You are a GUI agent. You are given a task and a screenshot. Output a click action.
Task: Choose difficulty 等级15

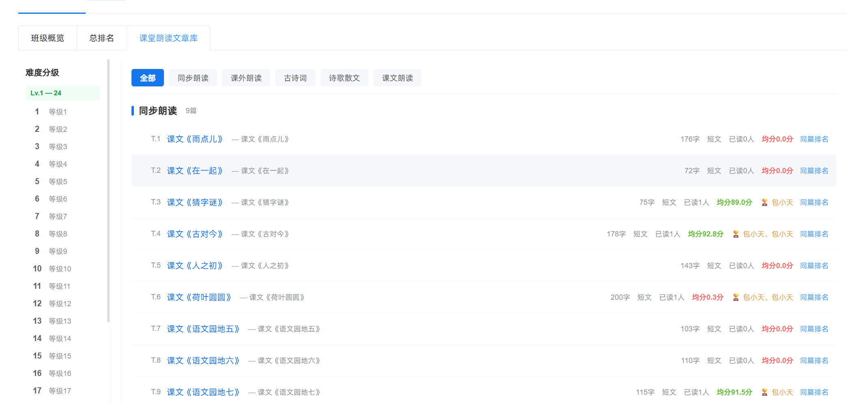point(60,356)
